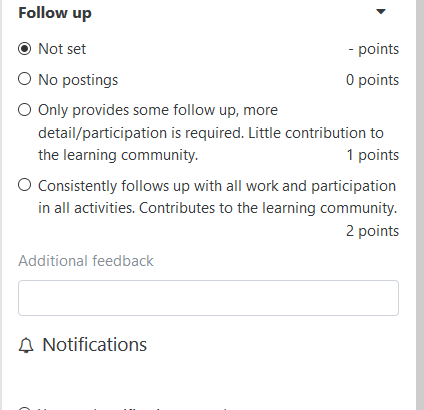
Task: Click the Only provides some follow up description
Action: pos(211,133)
